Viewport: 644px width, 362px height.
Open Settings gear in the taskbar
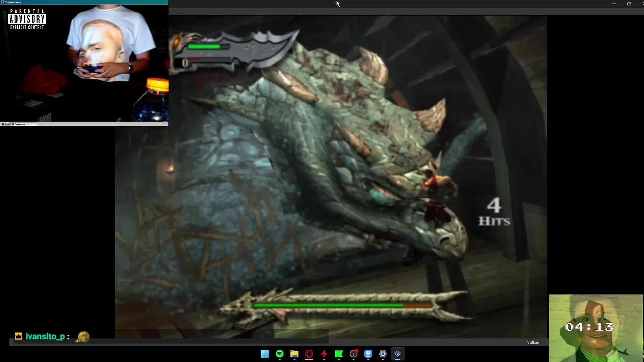383,354
